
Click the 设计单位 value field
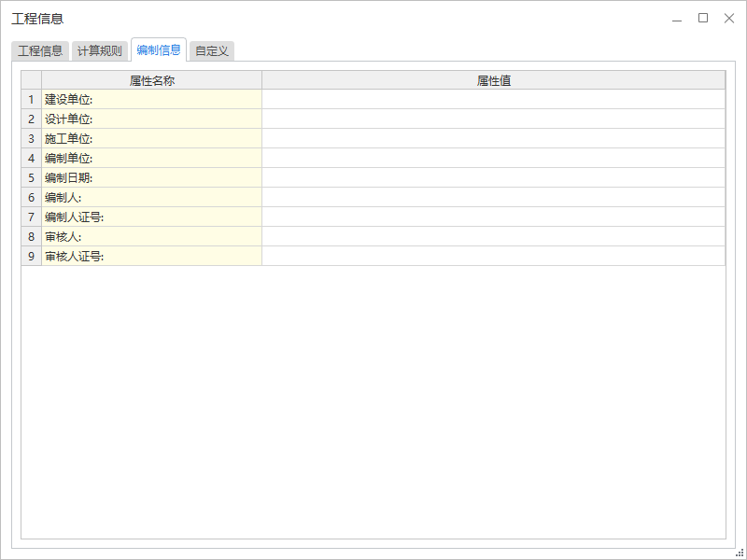(x=494, y=119)
